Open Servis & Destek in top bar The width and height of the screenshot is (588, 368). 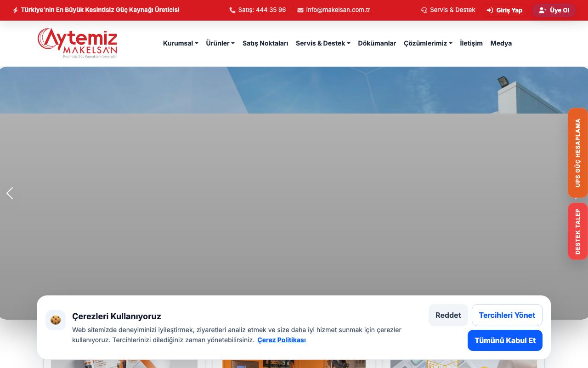click(x=448, y=10)
